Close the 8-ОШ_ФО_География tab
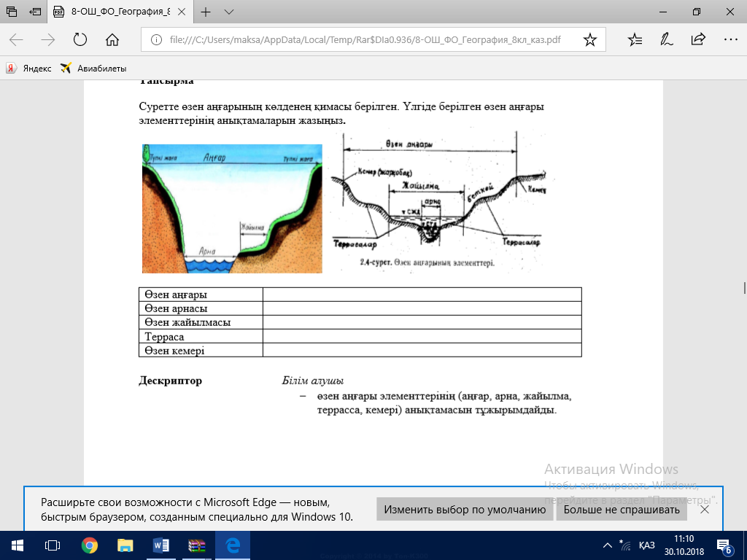This screenshot has height=560, width=747. [x=182, y=12]
